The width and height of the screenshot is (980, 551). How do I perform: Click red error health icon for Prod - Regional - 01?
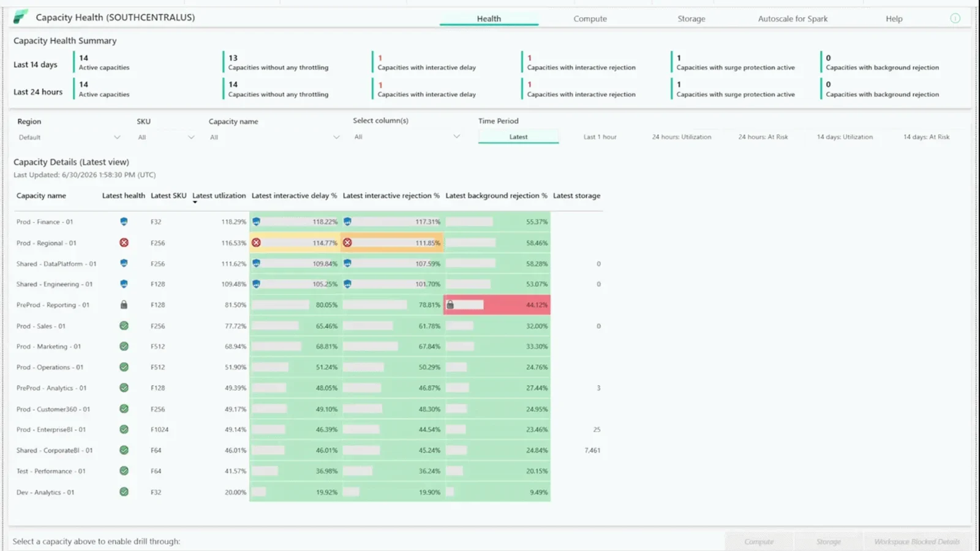(124, 242)
